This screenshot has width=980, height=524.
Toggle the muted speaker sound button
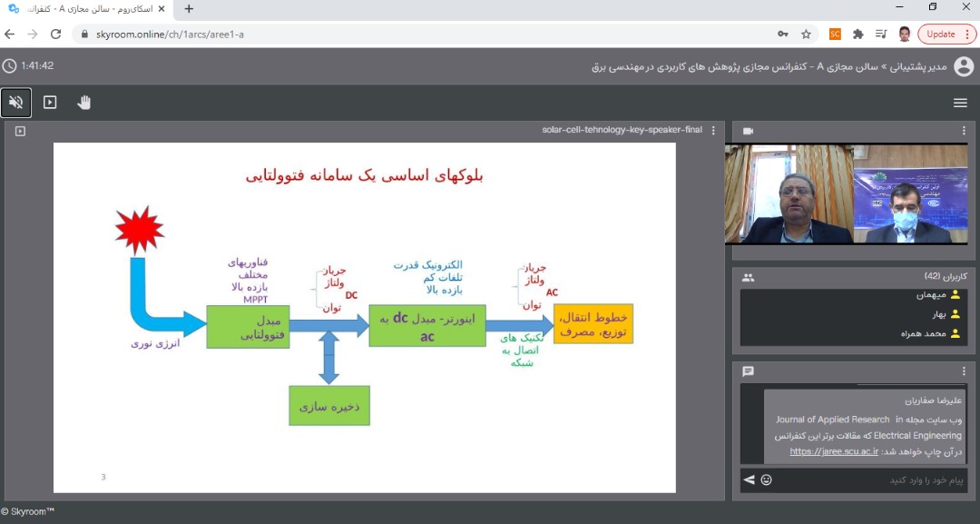pyautogui.click(x=16, y=103)
